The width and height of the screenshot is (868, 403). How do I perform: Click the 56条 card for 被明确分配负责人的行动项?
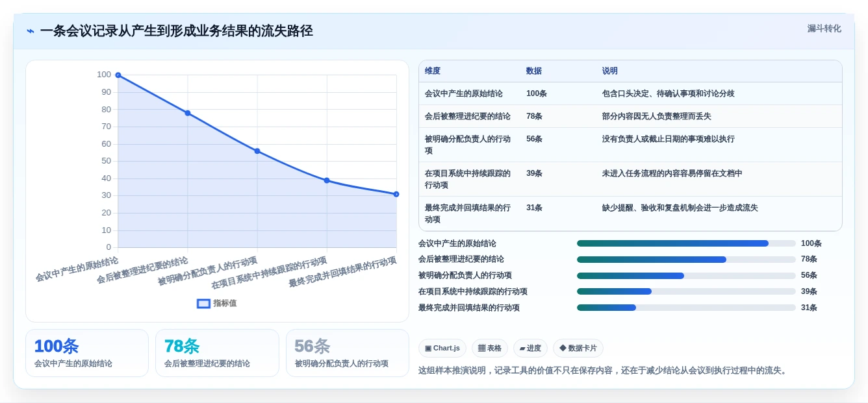(x=348, y=353)
